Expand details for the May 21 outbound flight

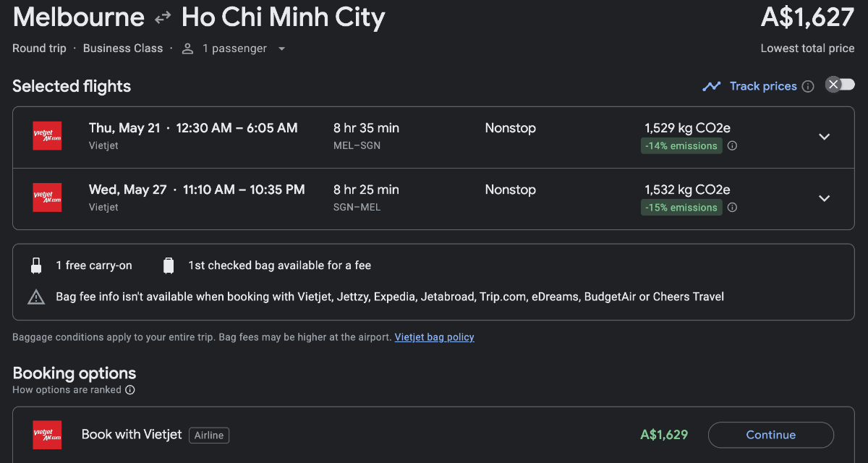point(825,136)
